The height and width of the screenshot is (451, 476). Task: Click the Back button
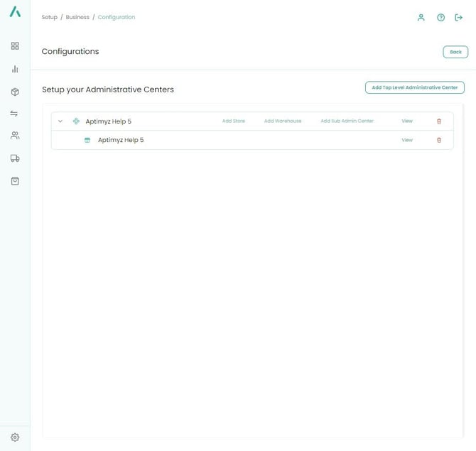coord(455,52)
